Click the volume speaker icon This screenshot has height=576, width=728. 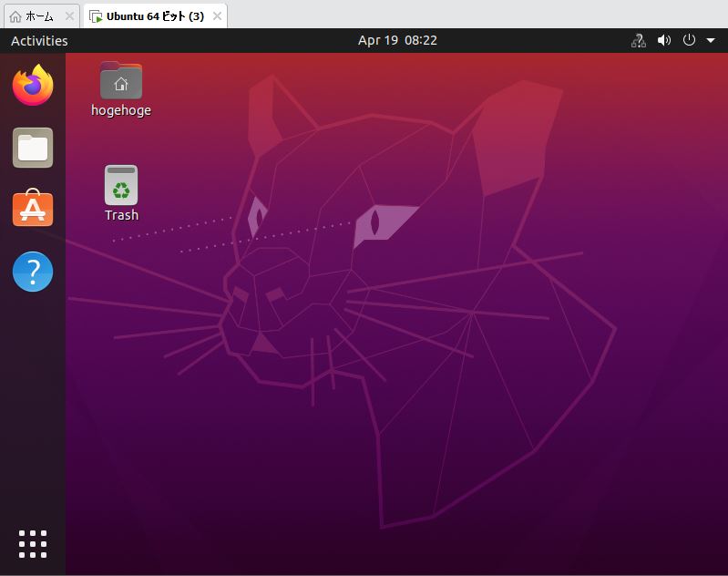tap(664, 40)
